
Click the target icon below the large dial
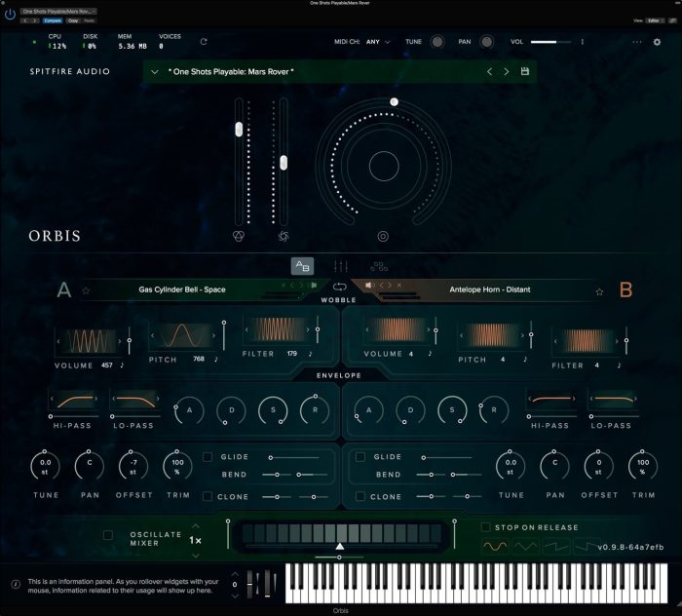click(x=383, y=236)
